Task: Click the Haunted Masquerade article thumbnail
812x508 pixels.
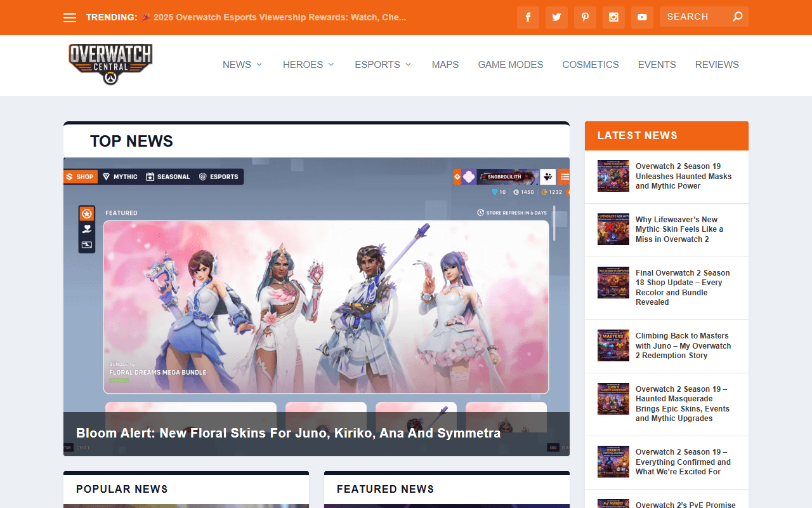Action: point(613,399)
